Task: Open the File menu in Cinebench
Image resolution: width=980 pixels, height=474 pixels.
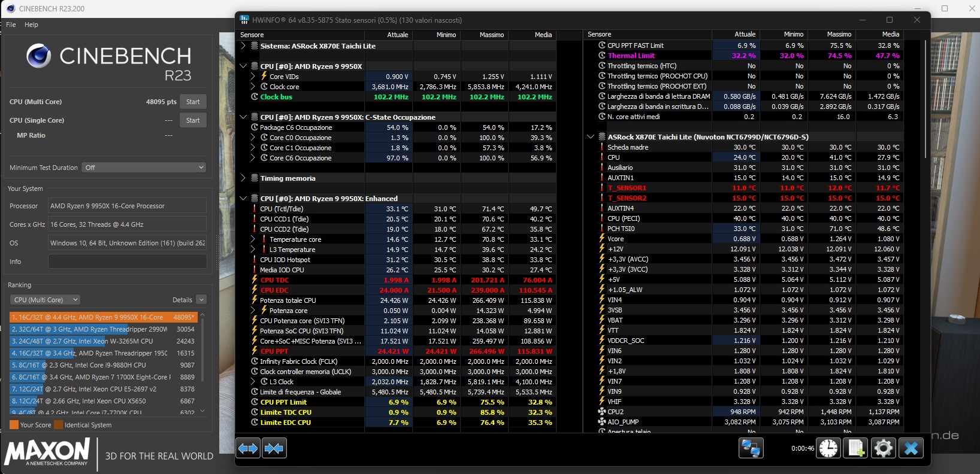Action: click(11, 25)
